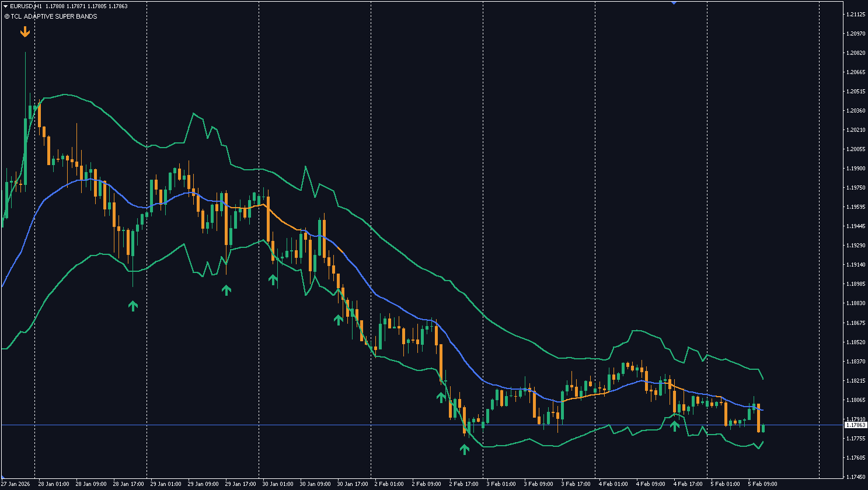Click the copyright symbol before TCL label
The width and height of the screenshot is (868, 490).
pyautogui.click(x=6, y=16)
